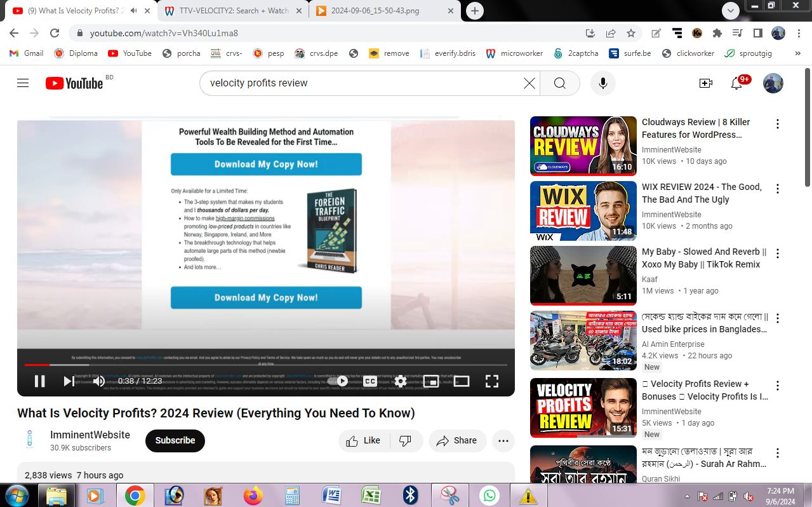Screen dimensions: 812x507
Task: Bookmark this page with the star
Action: pos(631,33)
